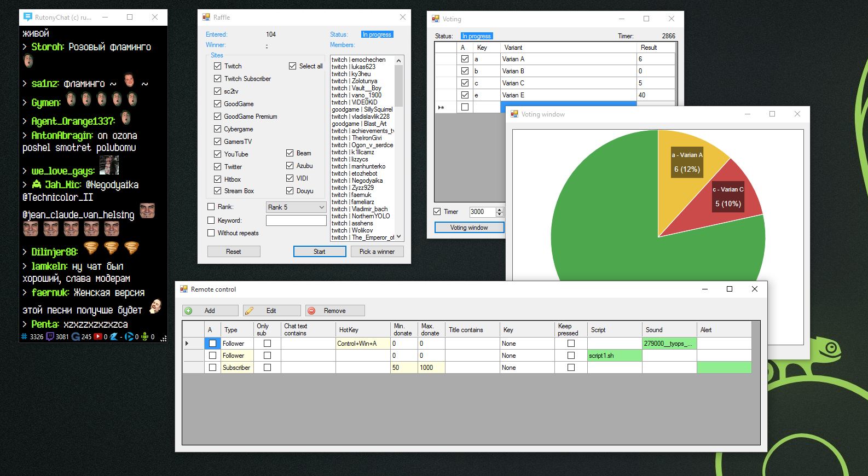Click the Variant column header in Voting

coord(568,48)
